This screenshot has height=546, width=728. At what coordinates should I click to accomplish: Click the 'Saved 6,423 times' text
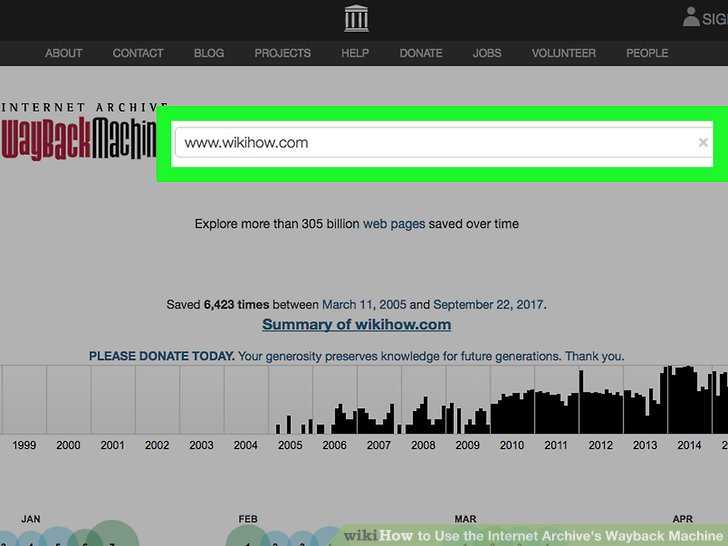pos(218,305)
